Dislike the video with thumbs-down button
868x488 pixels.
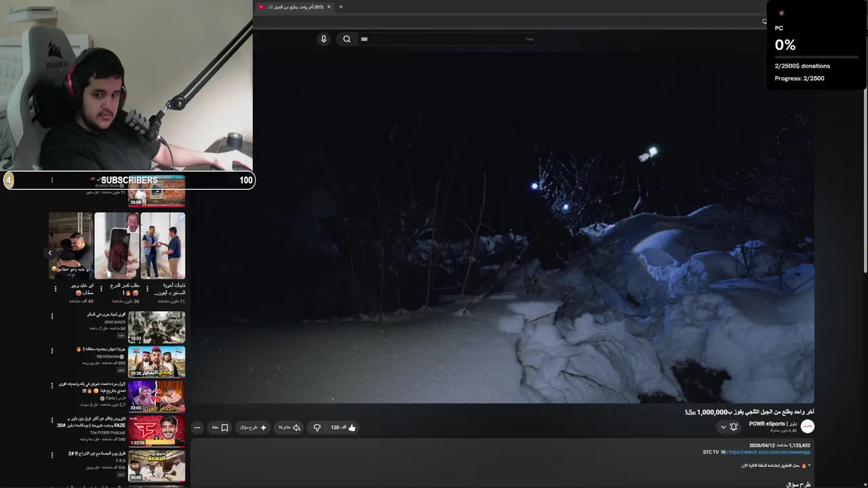317,428
